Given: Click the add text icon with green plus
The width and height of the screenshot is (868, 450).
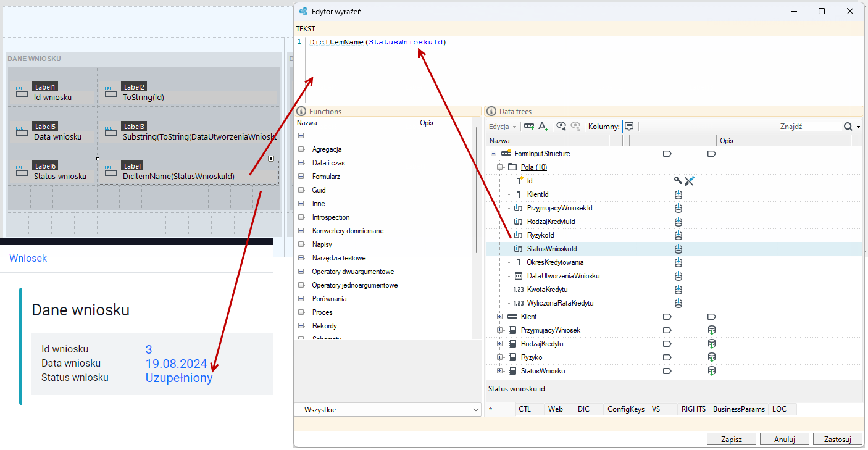Looking at the screenshot, I should click(x=543, y=127).
